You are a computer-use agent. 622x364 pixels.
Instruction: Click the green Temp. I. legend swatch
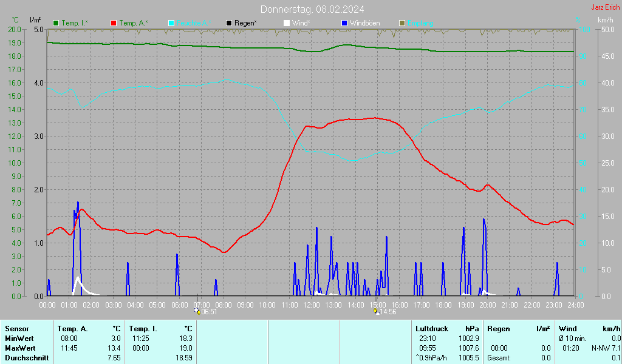pyautogui.click(x=56, y=24)
